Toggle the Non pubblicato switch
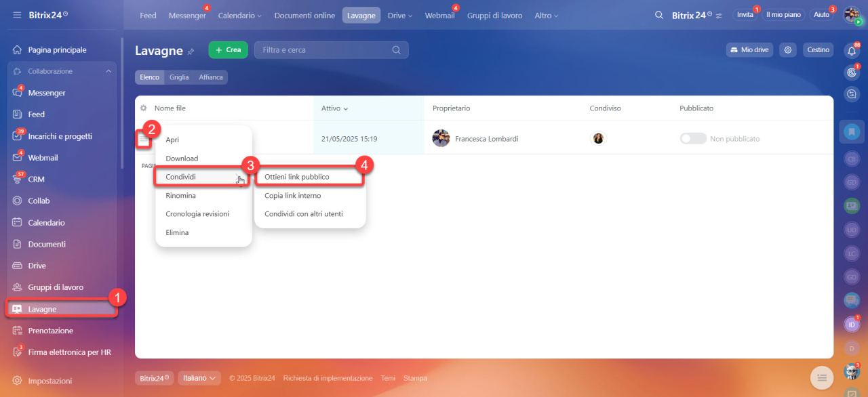 [693, 138]
